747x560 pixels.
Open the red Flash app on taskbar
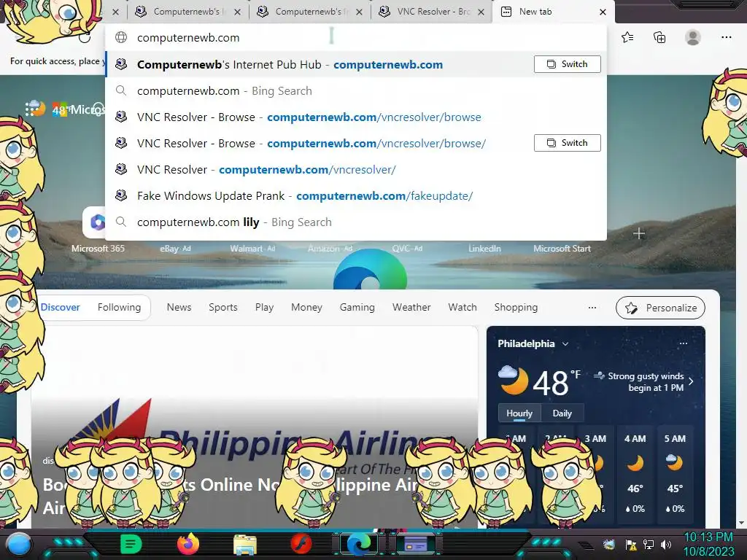point(301,544)
